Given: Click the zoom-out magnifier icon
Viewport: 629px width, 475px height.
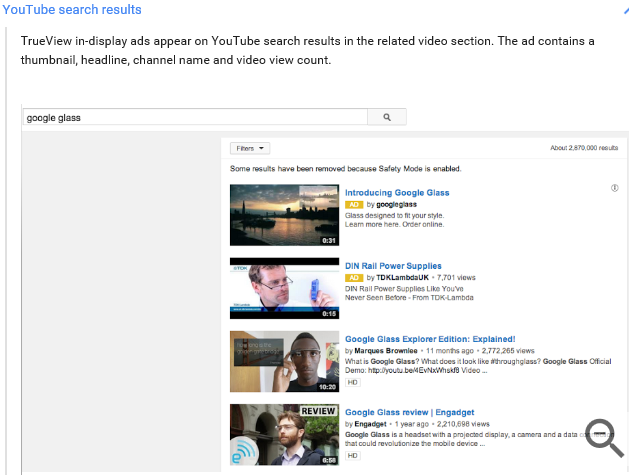Looking at the screenshot, I should (x=604, y=438).
